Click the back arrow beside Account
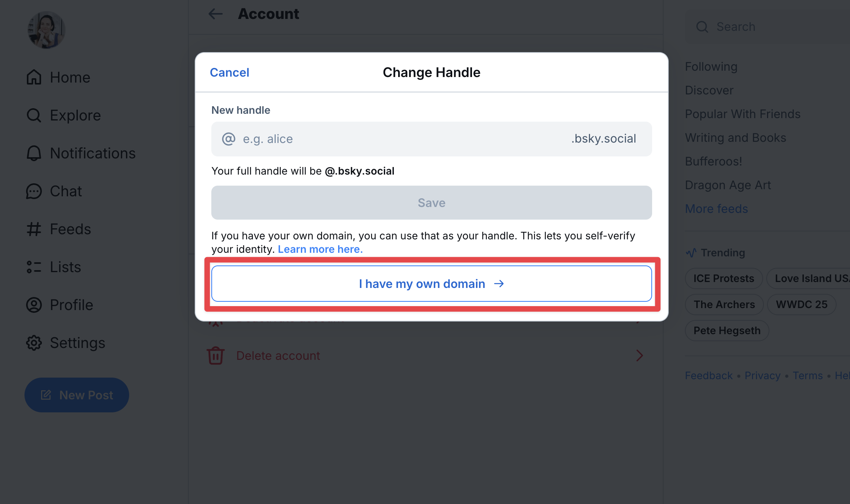 (x=216, y=14)
